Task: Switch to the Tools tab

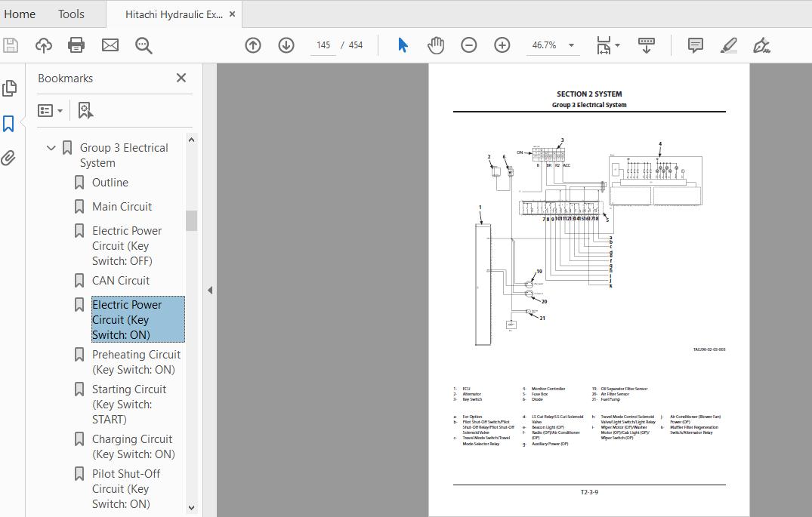Action: 71,14
